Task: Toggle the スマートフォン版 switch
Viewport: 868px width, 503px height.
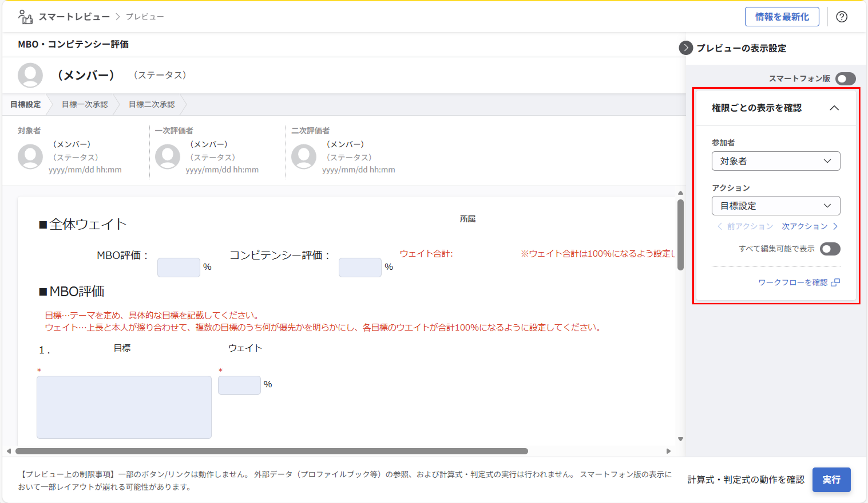Action: tap(845, 79)
